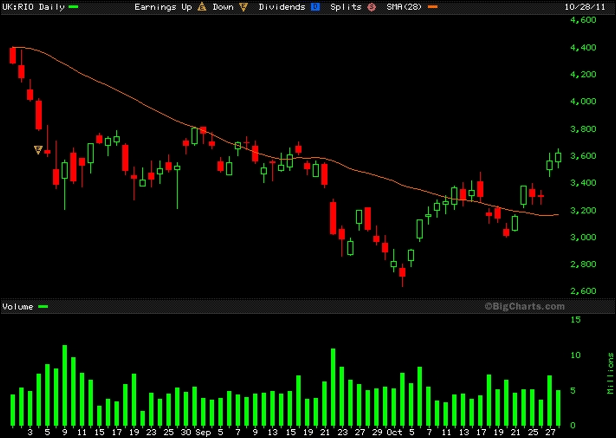Click the 29 date label before Oct

click(378, 432)
